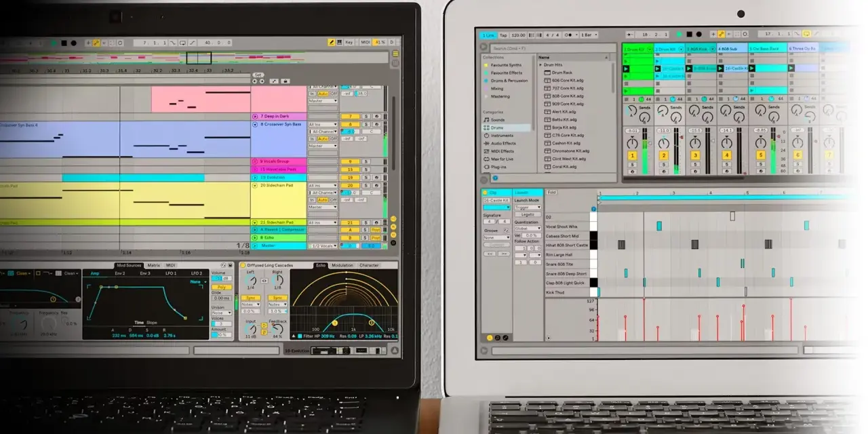This screenshot has height=434, width=868.
Task: Expand the Drum Hits folder
Action: (x=540, y=65)
